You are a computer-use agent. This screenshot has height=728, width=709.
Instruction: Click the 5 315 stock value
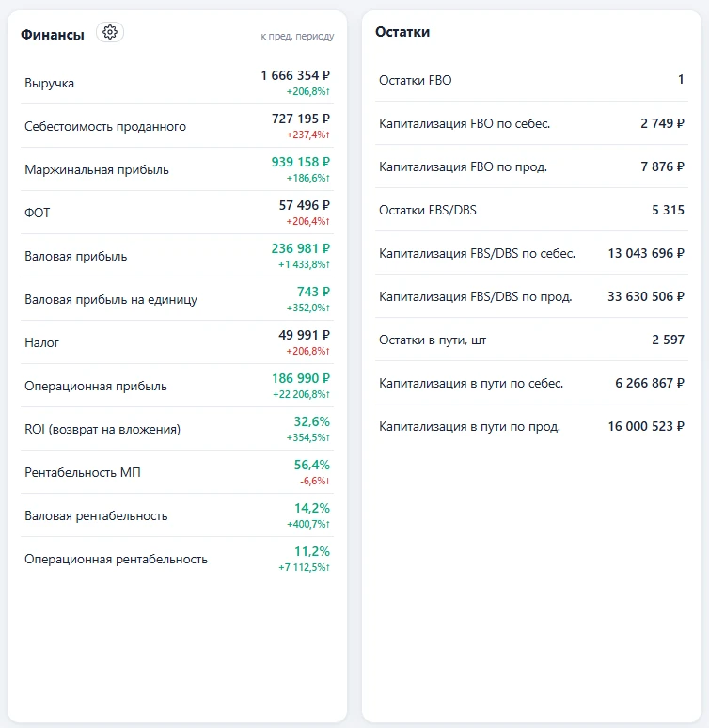point(669,210)
